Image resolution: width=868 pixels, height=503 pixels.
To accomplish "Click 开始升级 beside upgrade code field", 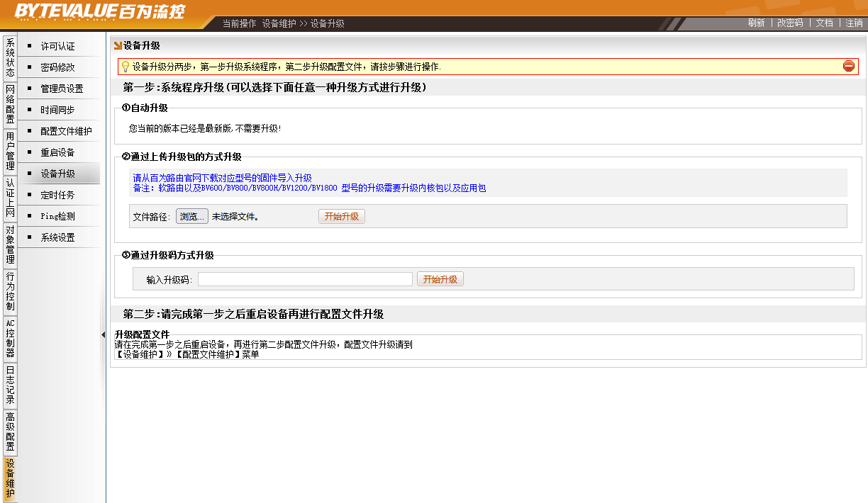I will tap(440, 280).
